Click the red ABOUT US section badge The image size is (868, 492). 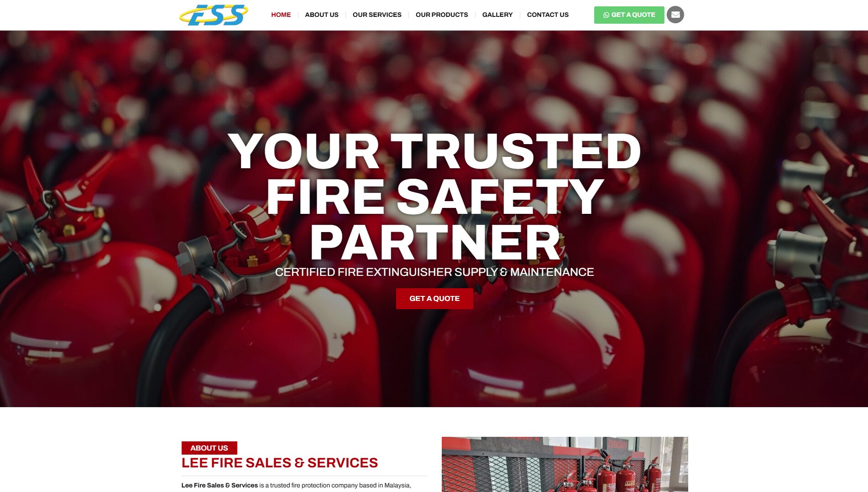click(x=209, y=448)
